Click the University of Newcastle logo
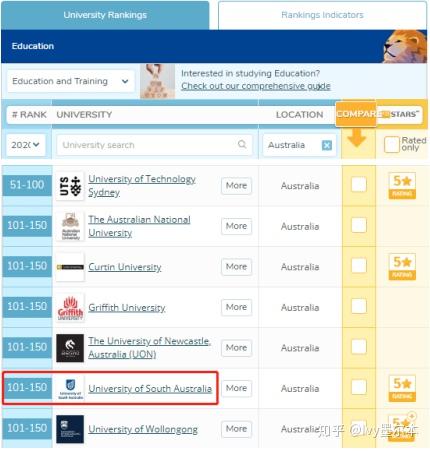Screen dimensions: 430x451 (70, 348)
